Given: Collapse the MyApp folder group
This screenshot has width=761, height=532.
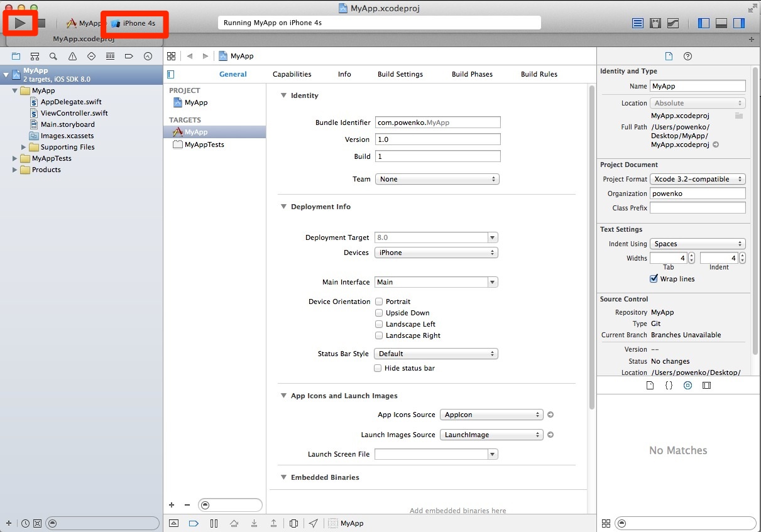Looking at the screenshot, I should [x=15, y=90].
